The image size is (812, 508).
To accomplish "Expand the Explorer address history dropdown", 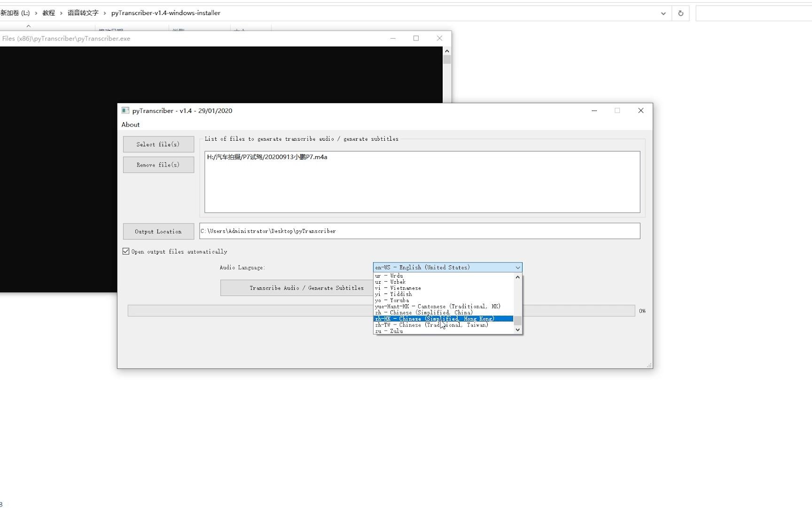I will (663, 13).
